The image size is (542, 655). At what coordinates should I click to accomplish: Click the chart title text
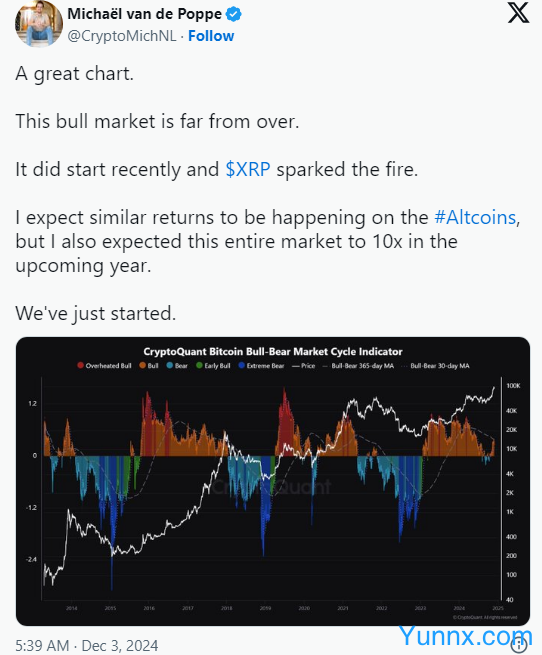click(273, 351)
